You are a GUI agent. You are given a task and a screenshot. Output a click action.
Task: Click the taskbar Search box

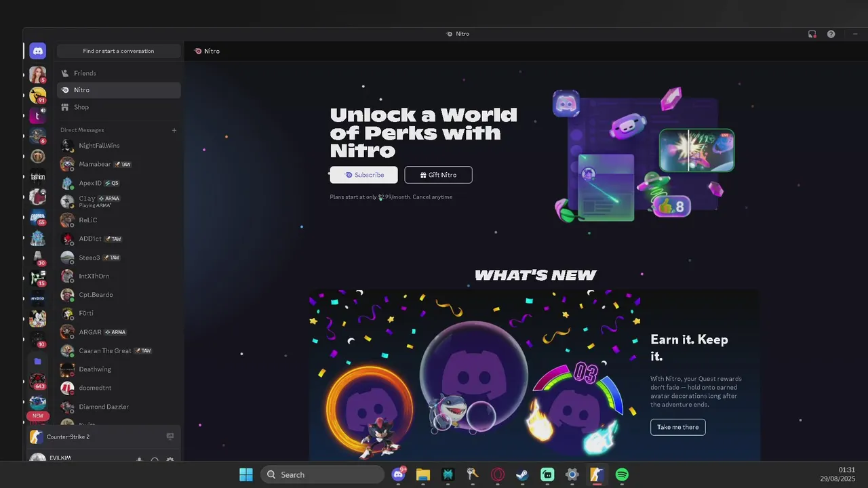[322, 474]
